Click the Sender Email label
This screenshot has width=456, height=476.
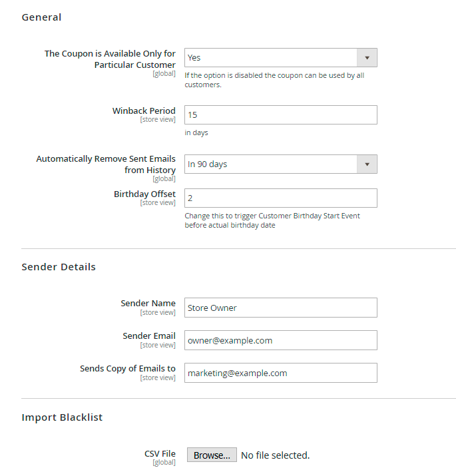149,336
